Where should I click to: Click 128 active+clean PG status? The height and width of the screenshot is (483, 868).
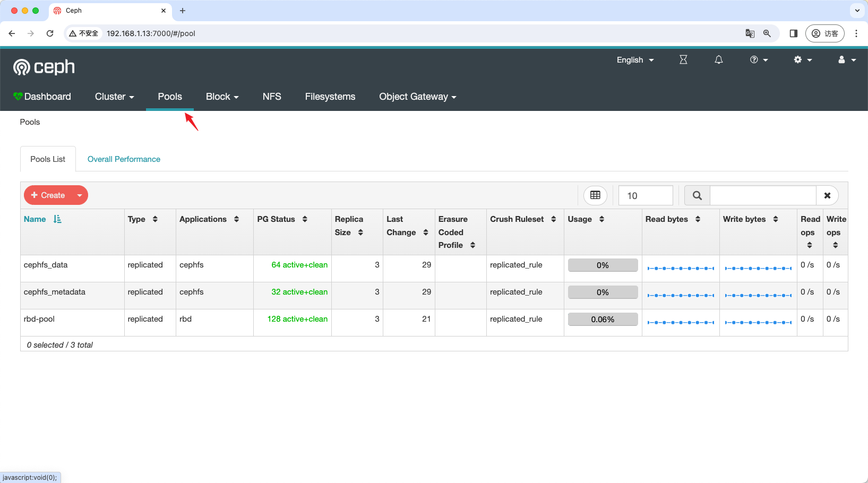(x=297, y=319)
